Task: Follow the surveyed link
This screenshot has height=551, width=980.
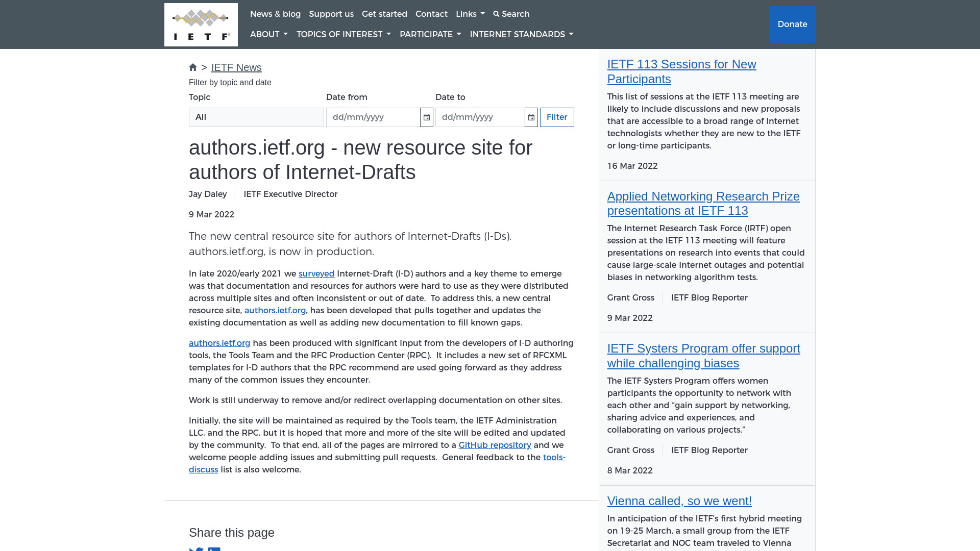Action: click(316, 274)
